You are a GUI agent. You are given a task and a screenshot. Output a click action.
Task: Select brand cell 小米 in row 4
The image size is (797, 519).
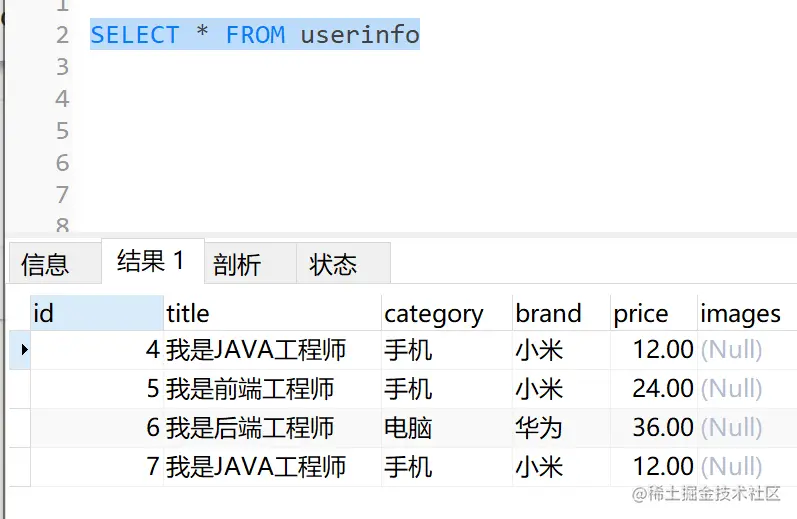pyautogui.click(x=561, y=350)
